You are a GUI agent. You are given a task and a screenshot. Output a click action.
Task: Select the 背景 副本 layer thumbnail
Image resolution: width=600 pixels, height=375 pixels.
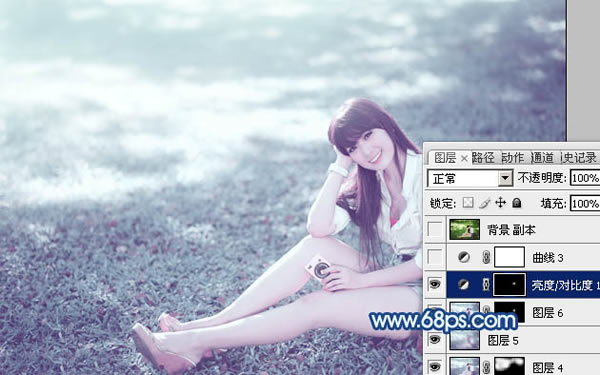pos(465,229)
